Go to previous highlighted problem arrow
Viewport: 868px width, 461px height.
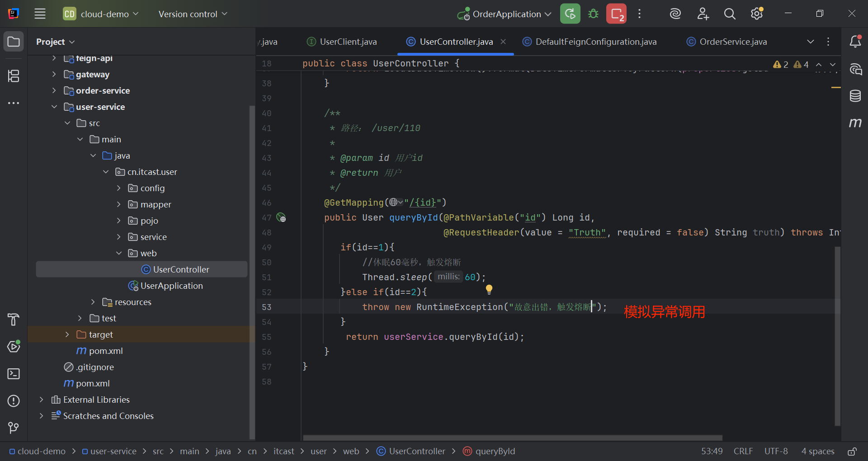(x=819, y=65)
